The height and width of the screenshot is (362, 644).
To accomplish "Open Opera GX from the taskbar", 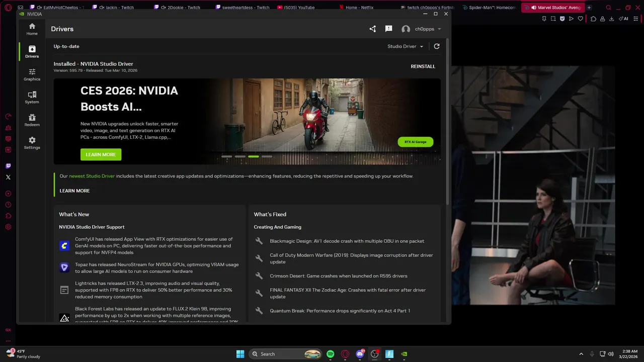I will (x=345, y=354).
